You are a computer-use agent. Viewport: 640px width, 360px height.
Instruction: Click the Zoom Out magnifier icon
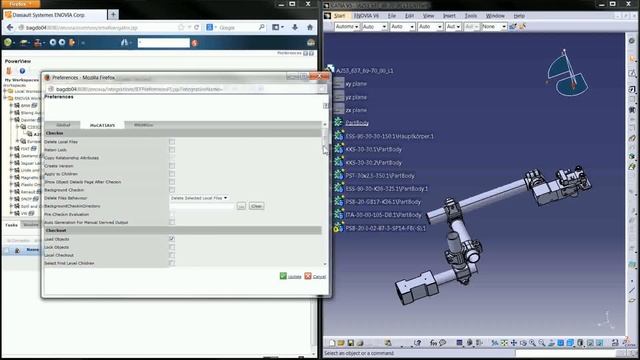542,343
